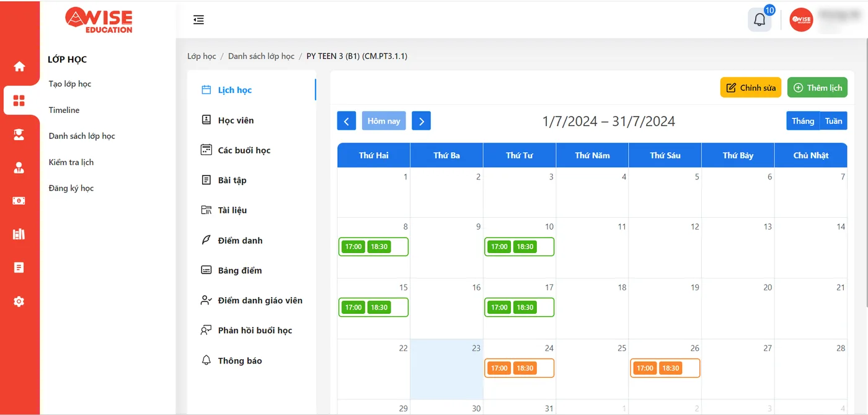Viewport: 868px width, 415px height.
Task: Open the user profile avatar
Action: click(801, 20)
